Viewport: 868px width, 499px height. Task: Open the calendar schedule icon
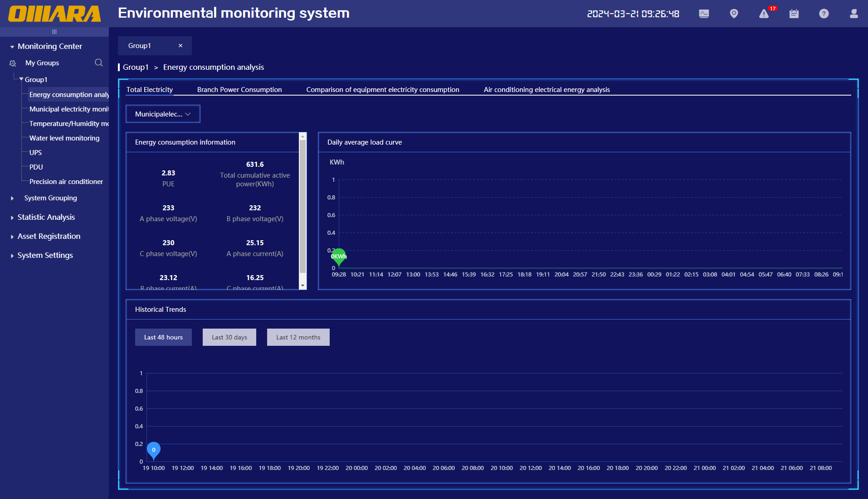(x=794, y=14)
